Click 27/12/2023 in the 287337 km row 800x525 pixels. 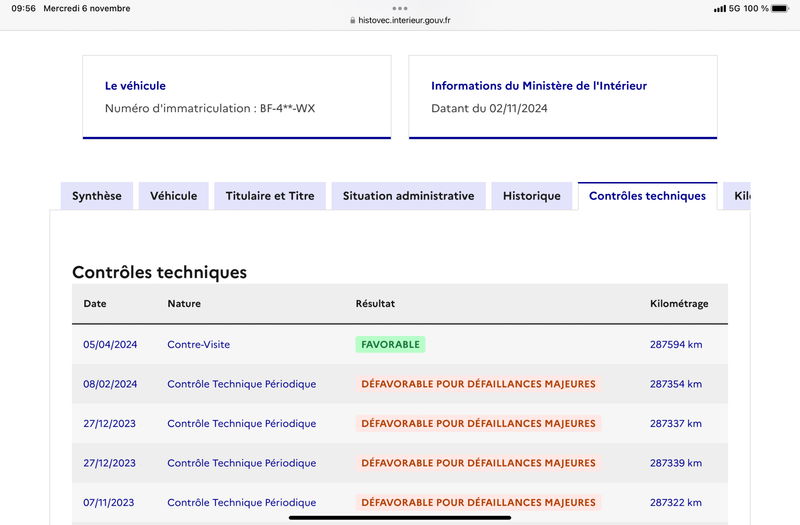click(110, 423)
